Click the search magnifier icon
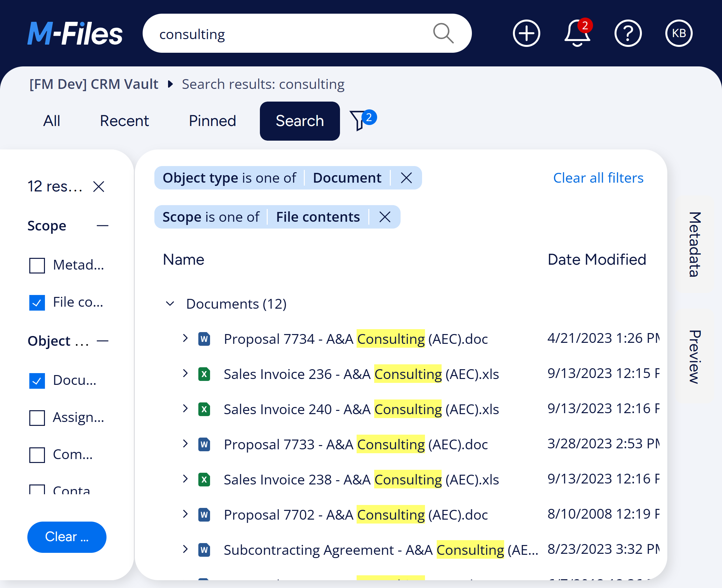The width and height of the screenshot is (722, 588). click(443, 33)
